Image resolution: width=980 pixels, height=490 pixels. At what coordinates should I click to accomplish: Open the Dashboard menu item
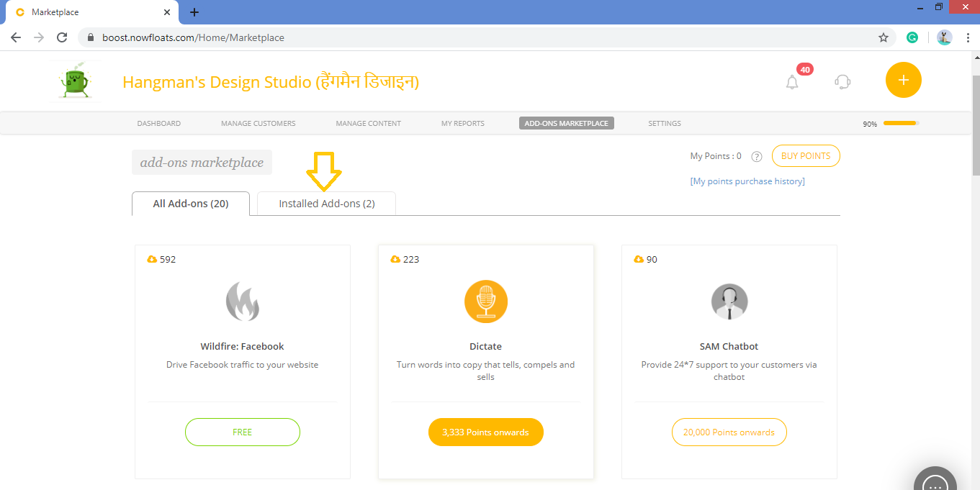click(159, 124)
